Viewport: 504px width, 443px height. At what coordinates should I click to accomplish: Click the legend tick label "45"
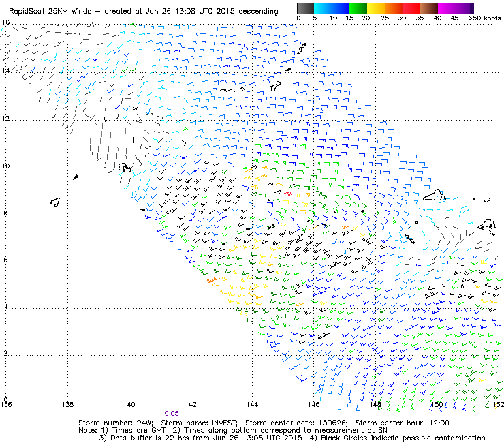click(x=454, y=18)
